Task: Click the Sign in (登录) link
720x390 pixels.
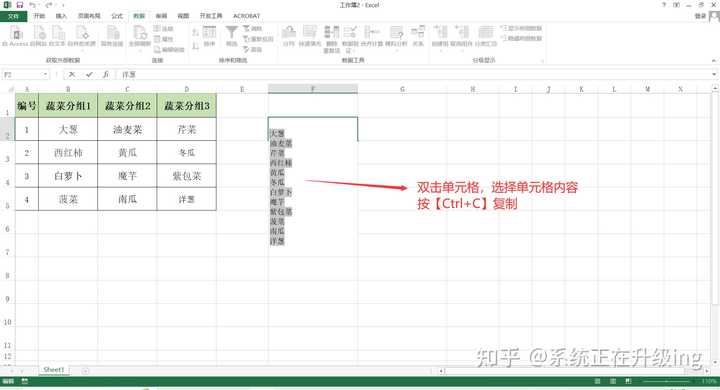Action: pos(700,16)
